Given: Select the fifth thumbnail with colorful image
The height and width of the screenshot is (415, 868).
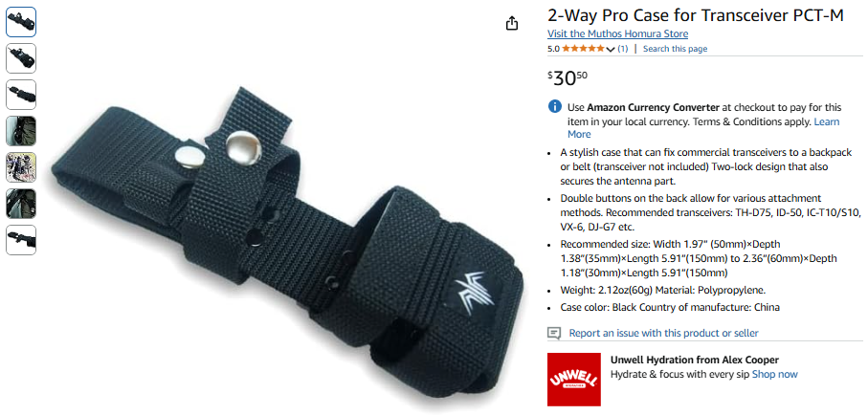Looking at the screenshot, I should (21, 167).
